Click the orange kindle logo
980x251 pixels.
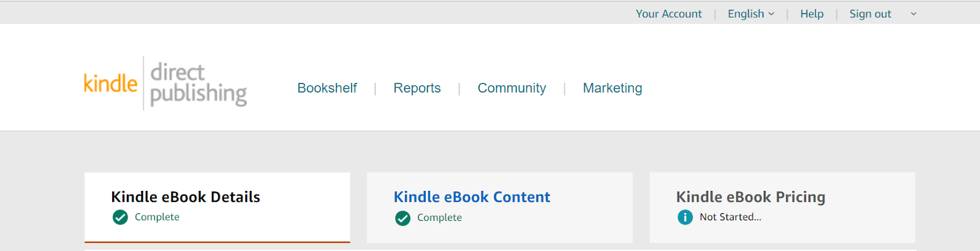[111, 83]
